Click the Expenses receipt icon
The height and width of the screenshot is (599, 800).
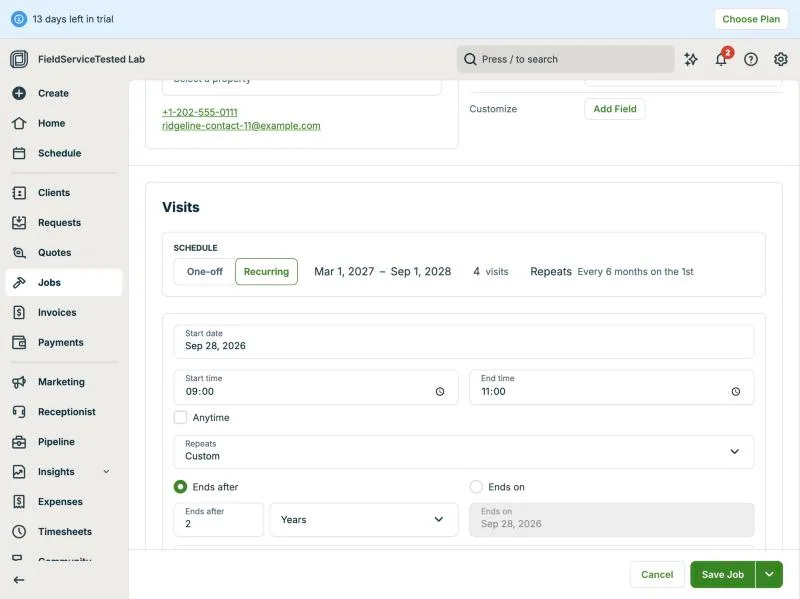pos(19,502)
